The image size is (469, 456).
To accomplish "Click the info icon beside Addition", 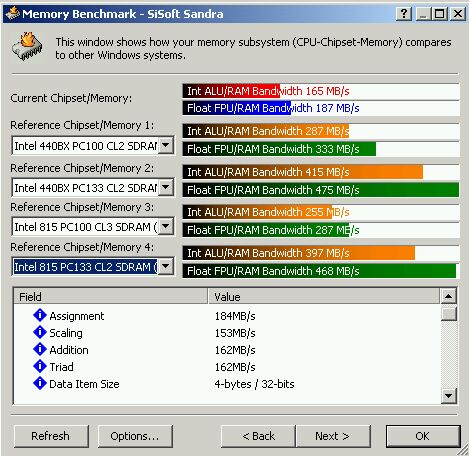I will click(40, 349).
